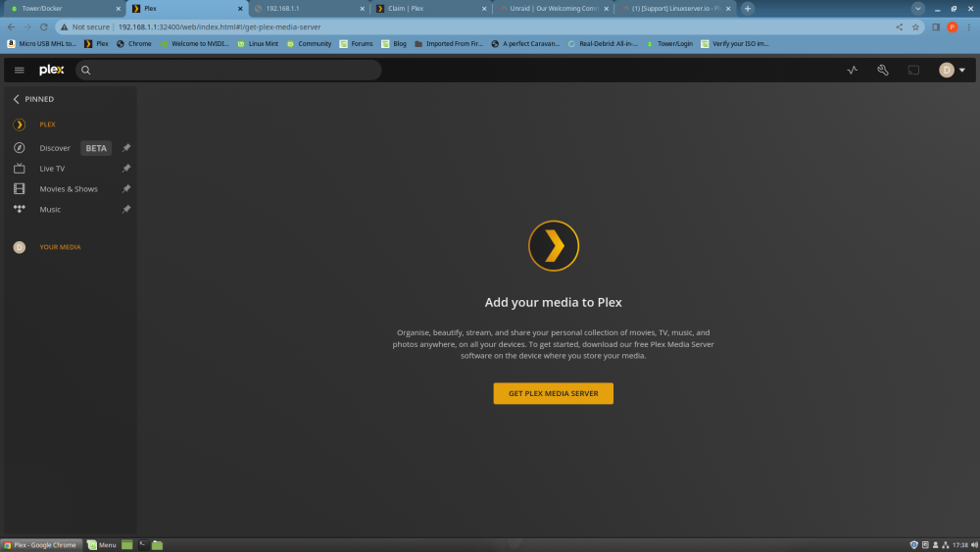Open the Linux Mint Menu button

(x=101, y=545)
